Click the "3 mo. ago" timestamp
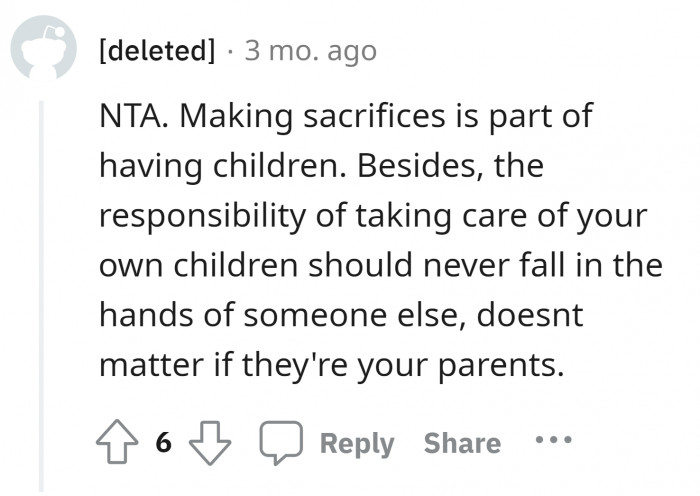Viewport: 700px width, 496px height. click(x=310, y=52)
